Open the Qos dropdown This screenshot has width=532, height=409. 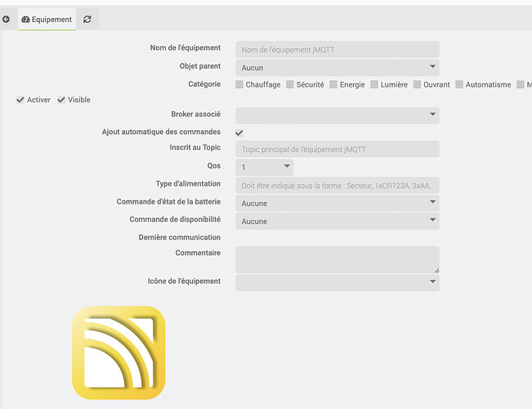point(265,167)
